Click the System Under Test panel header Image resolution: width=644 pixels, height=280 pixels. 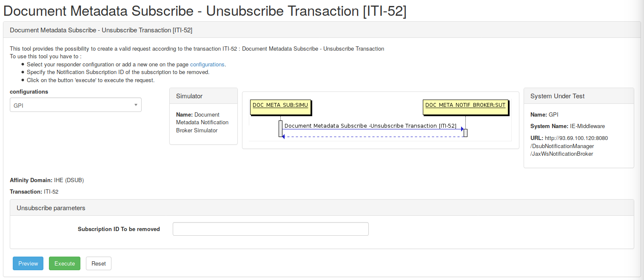point(578,96)
